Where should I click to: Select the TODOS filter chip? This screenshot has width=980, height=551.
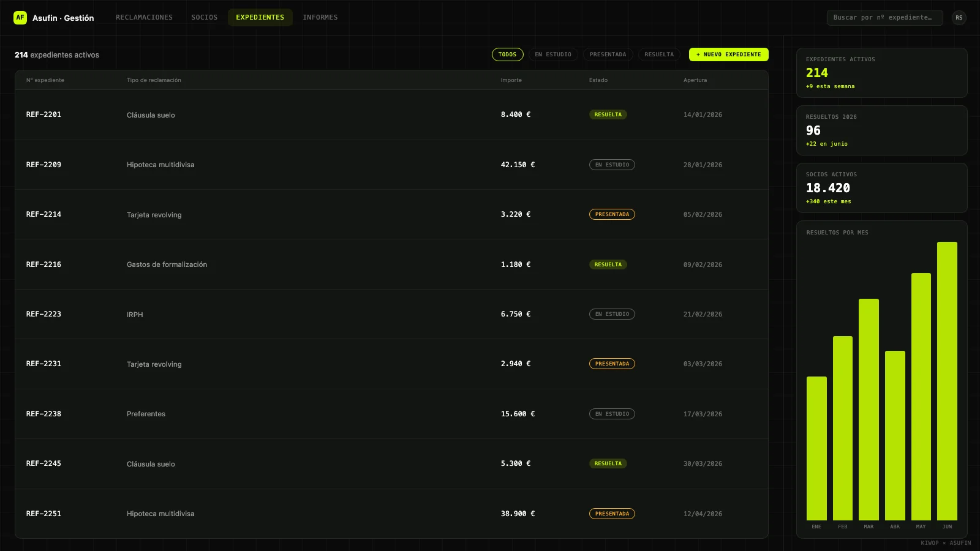click(x=507, y=54)
